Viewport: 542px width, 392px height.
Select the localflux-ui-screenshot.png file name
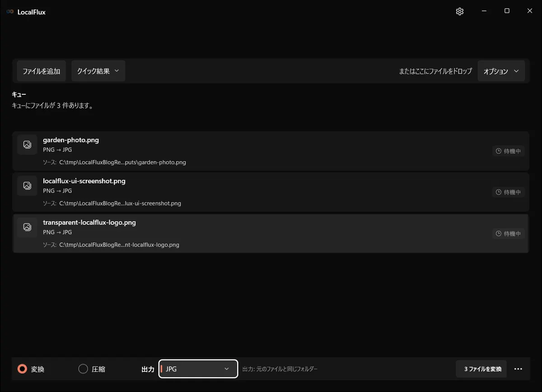(84, 181)
